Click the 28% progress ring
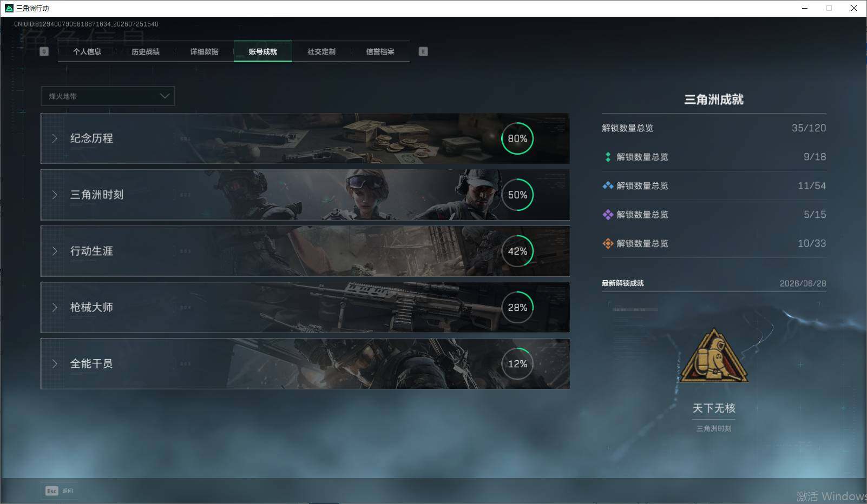 click(517, 307)
